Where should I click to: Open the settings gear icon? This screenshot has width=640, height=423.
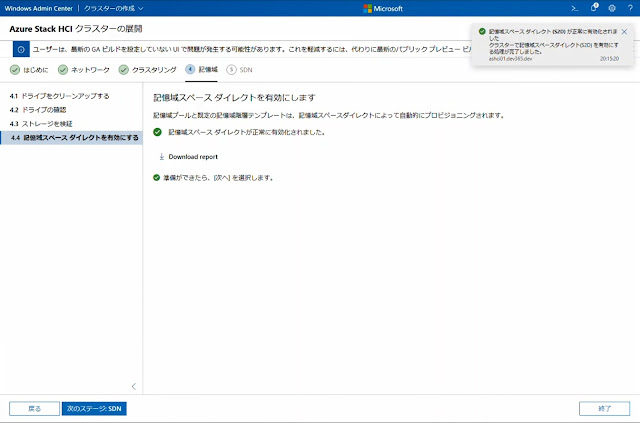coord(612,8)
